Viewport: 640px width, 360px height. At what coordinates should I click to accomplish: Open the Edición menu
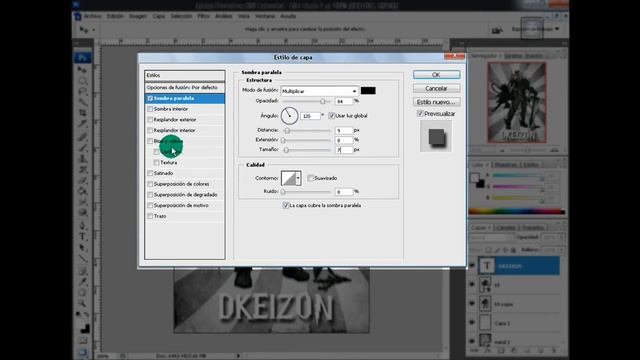(115, 16)
